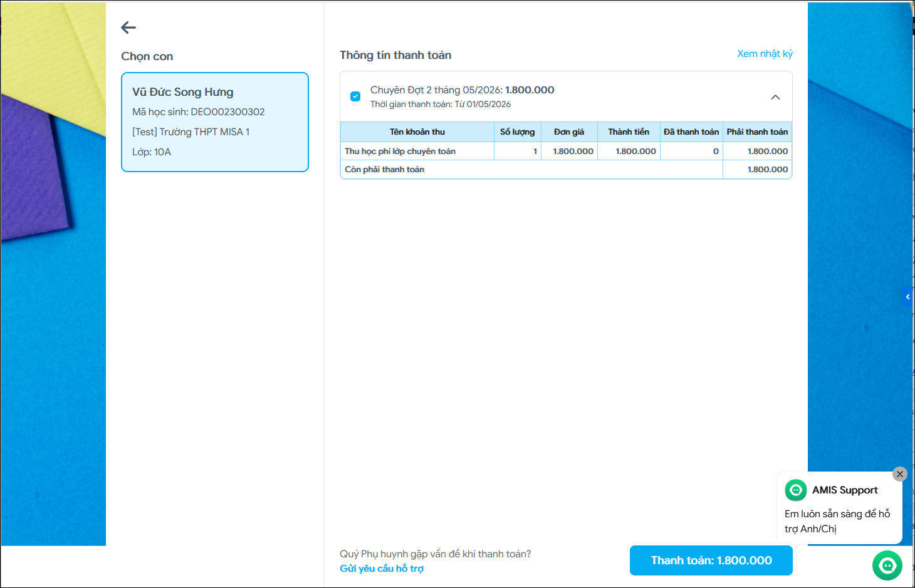Open the AMIS Support chat bubble icon
The width and height of the screenshot is (915, 588).
tap(887, 565)
